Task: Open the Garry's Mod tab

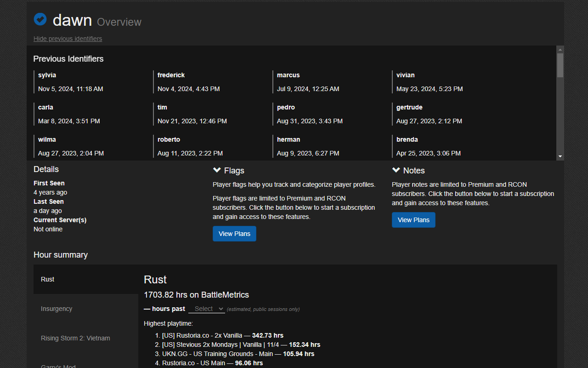Action: (58, 365)
